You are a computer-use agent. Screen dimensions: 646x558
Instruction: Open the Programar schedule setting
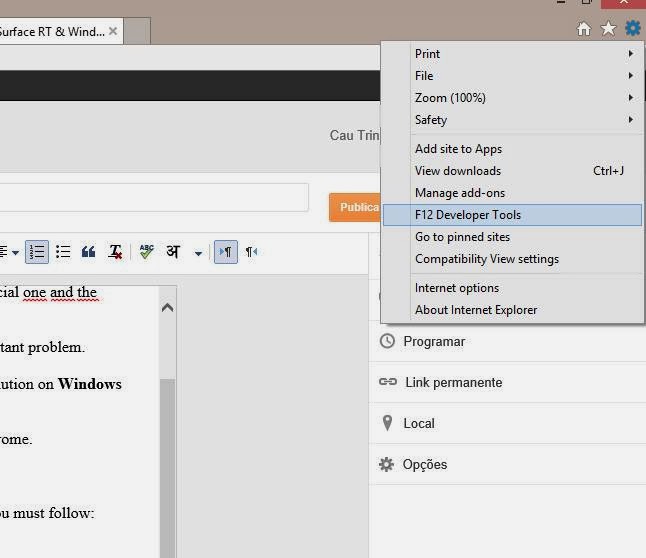pos(507,342)
